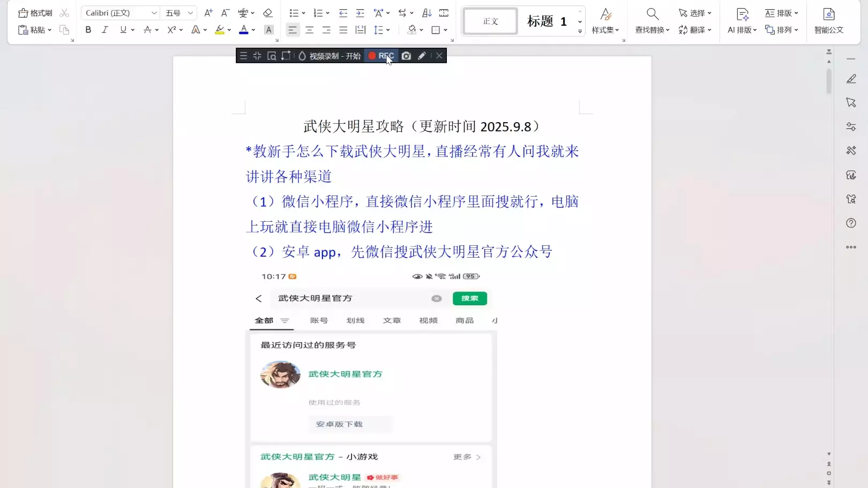Screen dimensions: 868x488
Task: Open the recorder toolbar hamburger menu
Action: [x=243, y=56]
